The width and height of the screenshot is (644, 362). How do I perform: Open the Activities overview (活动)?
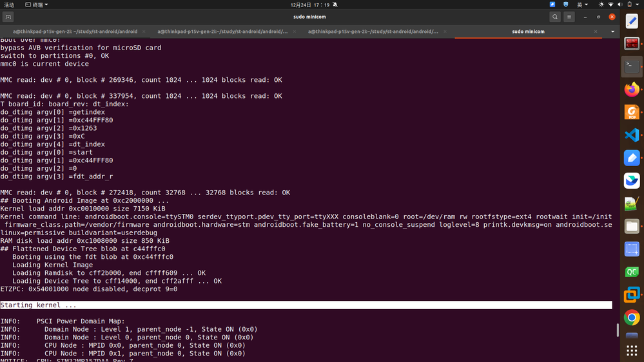9,5
